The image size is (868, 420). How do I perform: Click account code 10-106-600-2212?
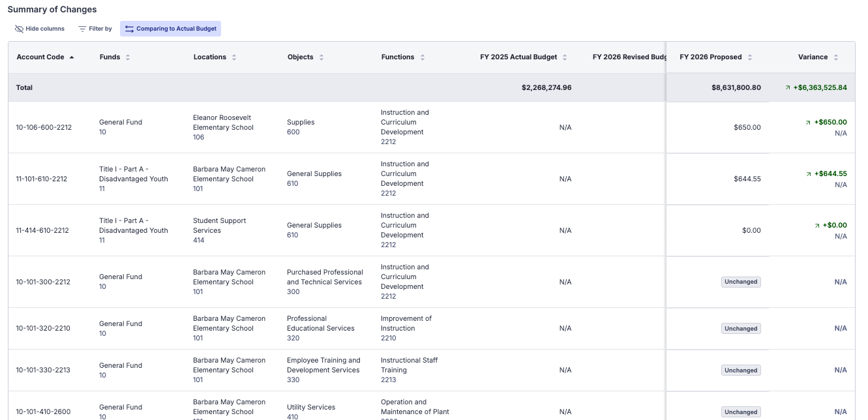coord(44,127)
